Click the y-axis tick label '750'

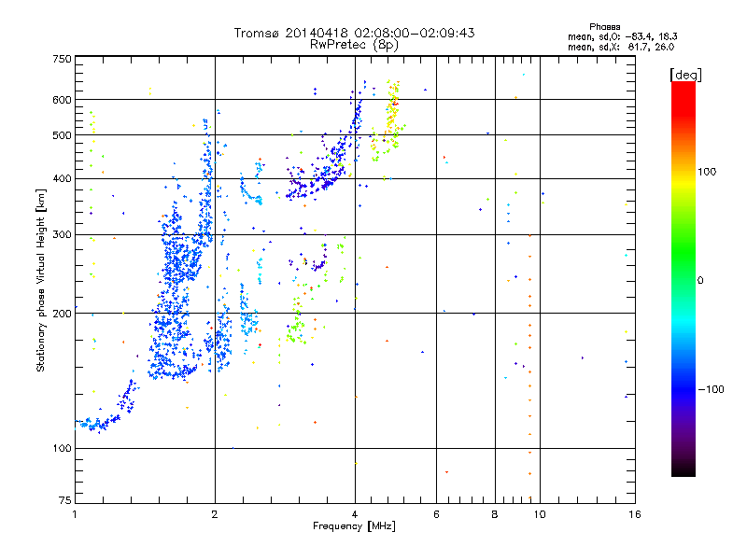point(62,59)
